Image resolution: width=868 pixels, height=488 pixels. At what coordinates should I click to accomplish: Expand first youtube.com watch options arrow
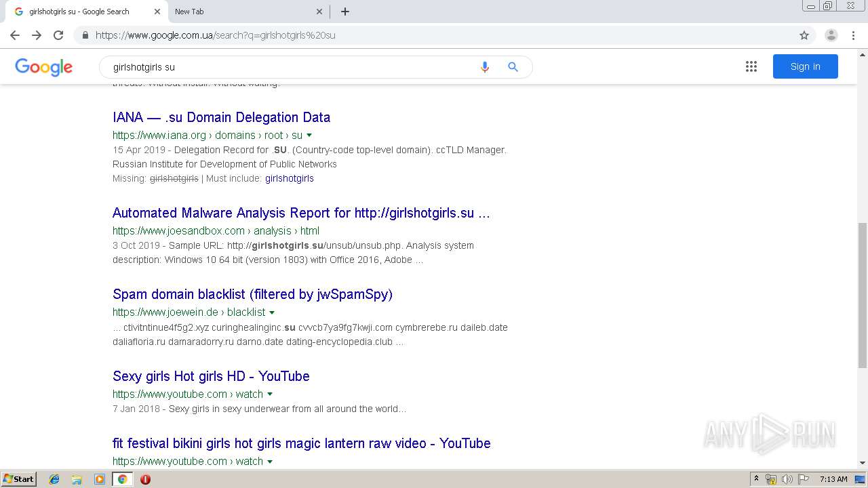(270, 394)
